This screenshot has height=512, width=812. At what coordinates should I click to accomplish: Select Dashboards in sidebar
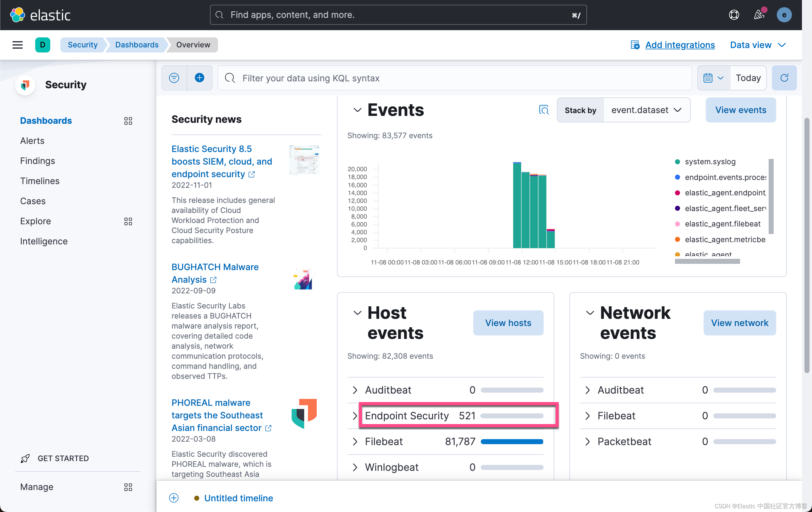tap(46, 121)
